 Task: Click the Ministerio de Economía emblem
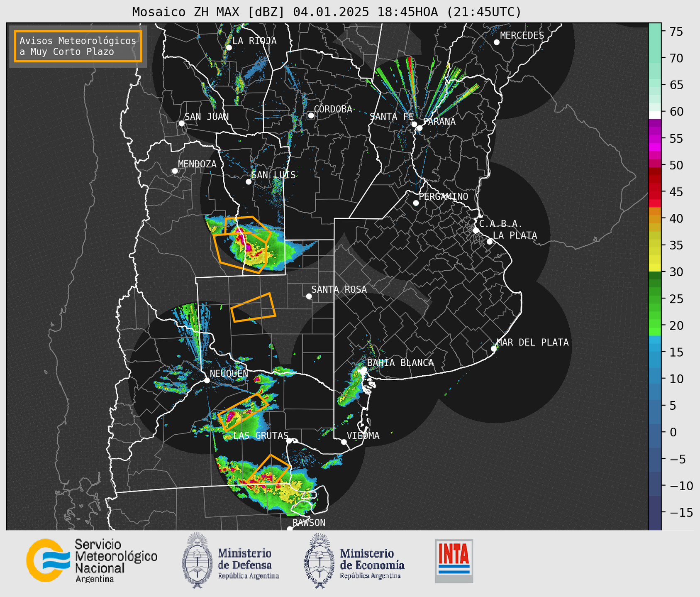pos(319,560)
